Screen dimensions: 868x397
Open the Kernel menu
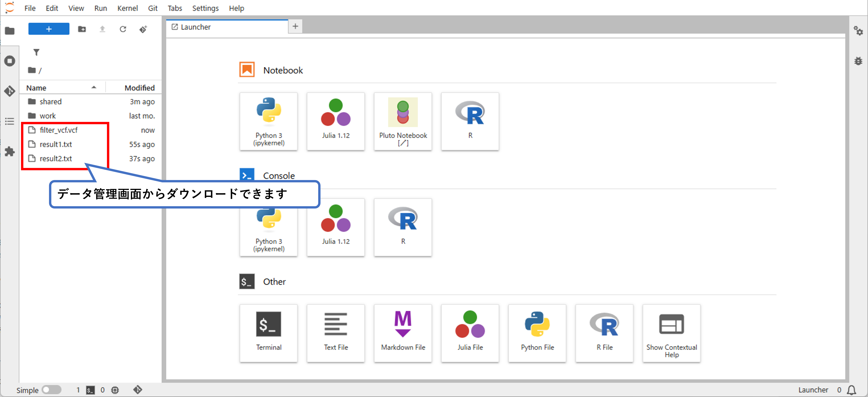[x=127, y=8]
